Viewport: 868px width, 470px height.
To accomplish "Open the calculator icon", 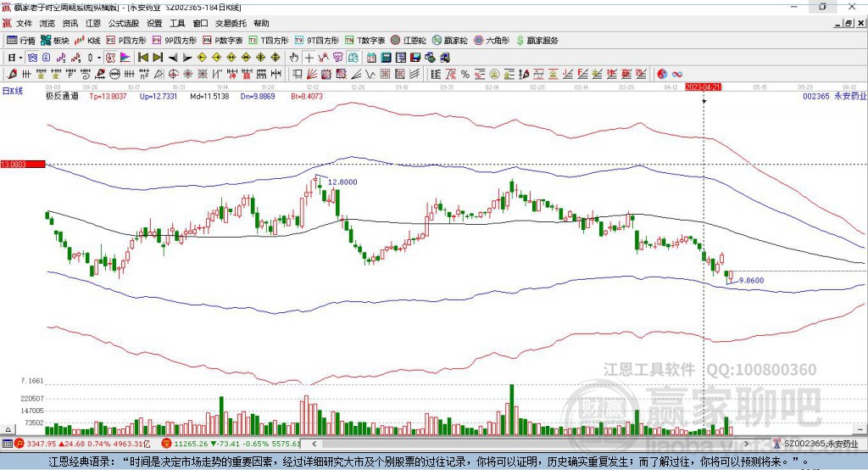I will (386, 58).
